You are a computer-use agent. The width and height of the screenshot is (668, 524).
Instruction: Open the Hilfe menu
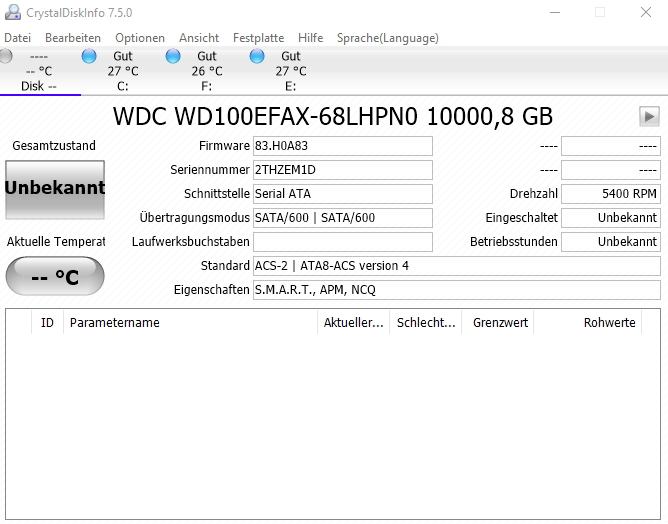311,38
